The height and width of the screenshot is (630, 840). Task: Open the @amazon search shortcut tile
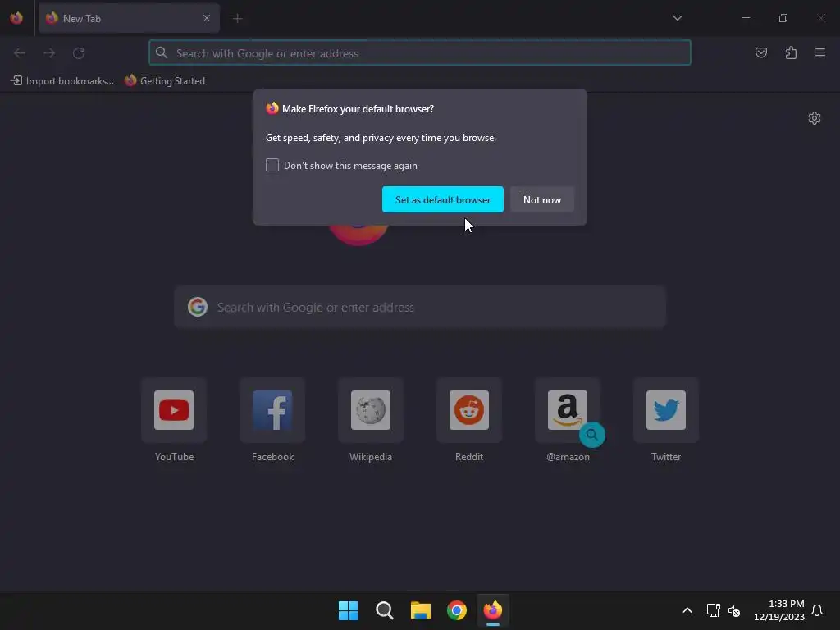click(568, 410)
